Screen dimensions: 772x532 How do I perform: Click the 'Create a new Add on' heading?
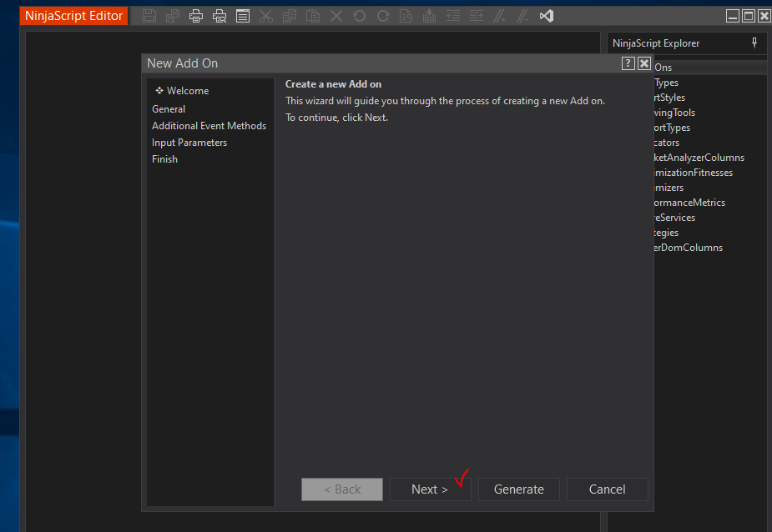[333, 84]
